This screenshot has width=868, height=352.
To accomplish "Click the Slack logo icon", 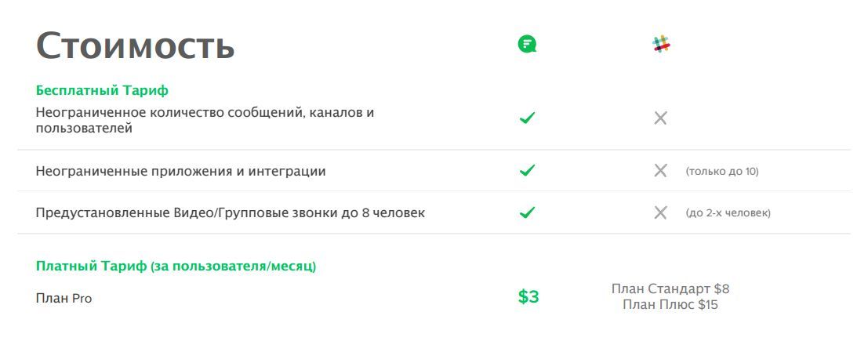I will click(x=661, y=45).
